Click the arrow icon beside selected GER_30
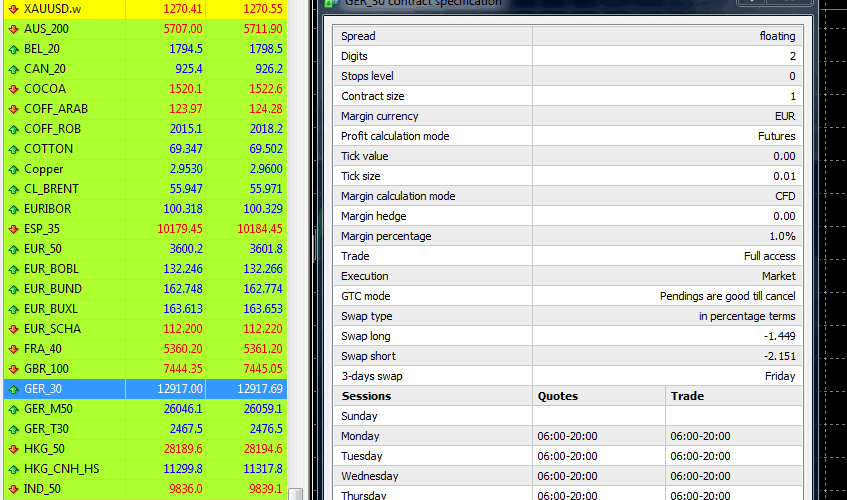 [x=14, y=389]
